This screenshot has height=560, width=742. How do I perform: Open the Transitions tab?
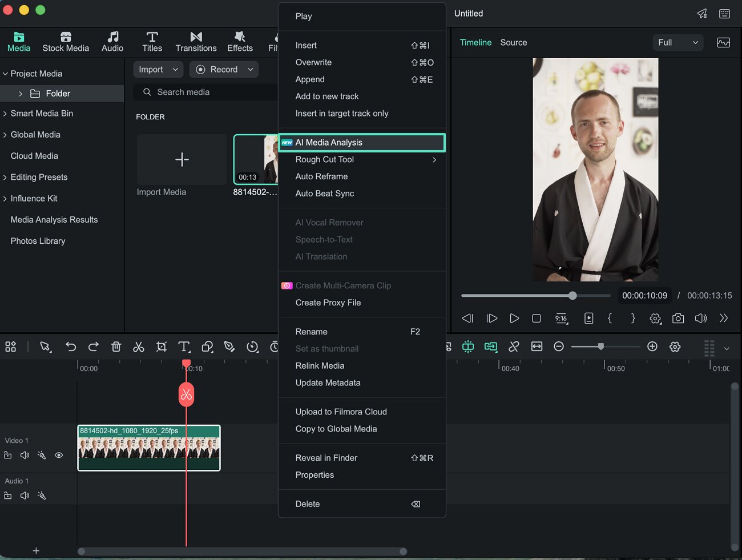(196, 42)
